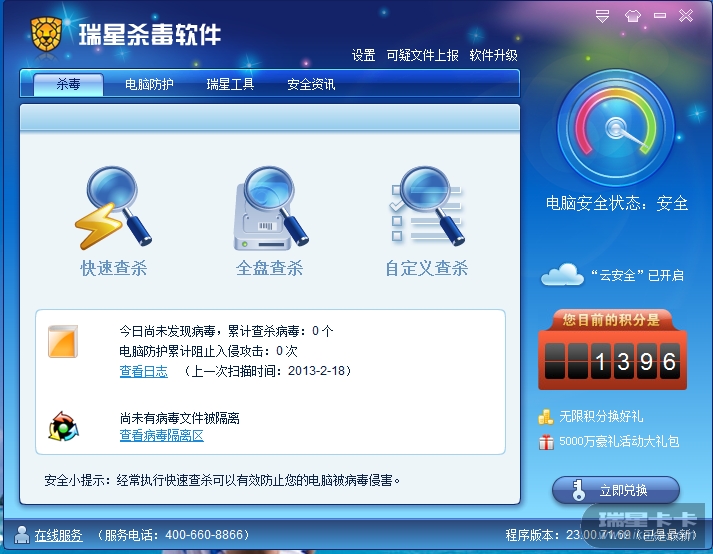
Task: Click the red gift box icon
Action: coord(546,442)
